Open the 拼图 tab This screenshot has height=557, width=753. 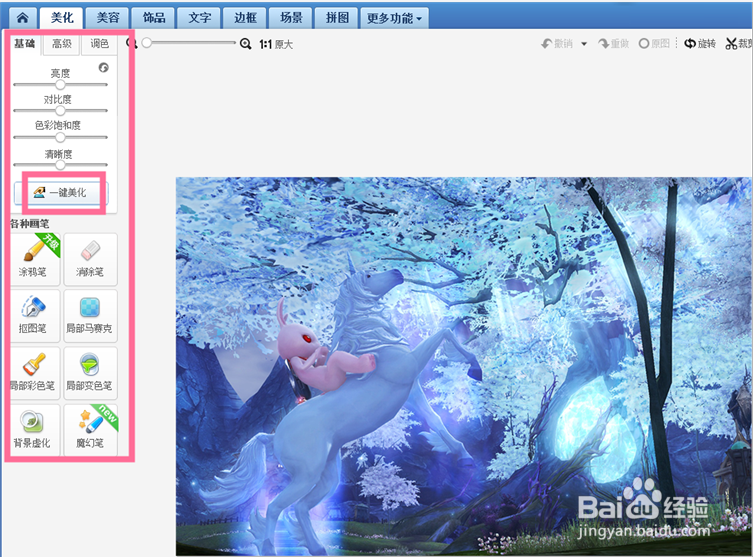337,18
